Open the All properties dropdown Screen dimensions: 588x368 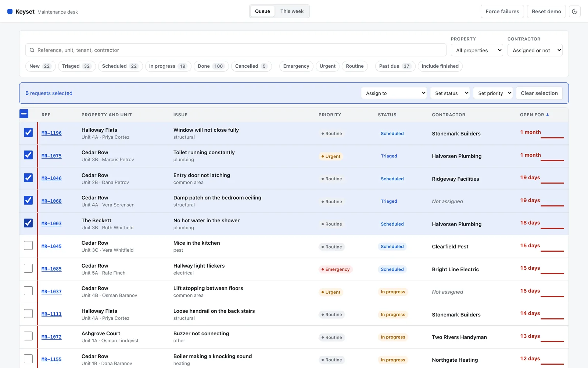pos(477,50)
